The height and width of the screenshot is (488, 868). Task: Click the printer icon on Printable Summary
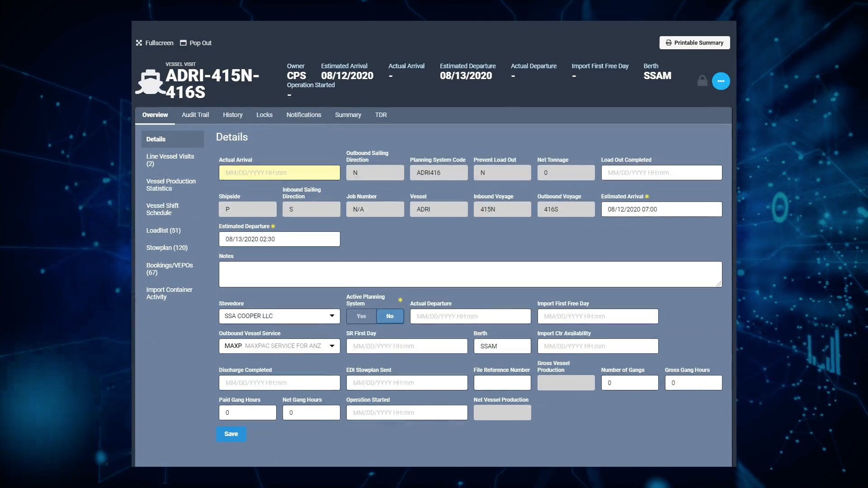(x=668, y=43)
